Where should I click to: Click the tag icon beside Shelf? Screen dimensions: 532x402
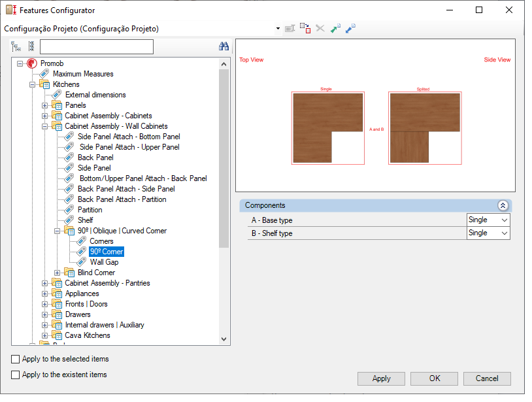pos(69,220)
